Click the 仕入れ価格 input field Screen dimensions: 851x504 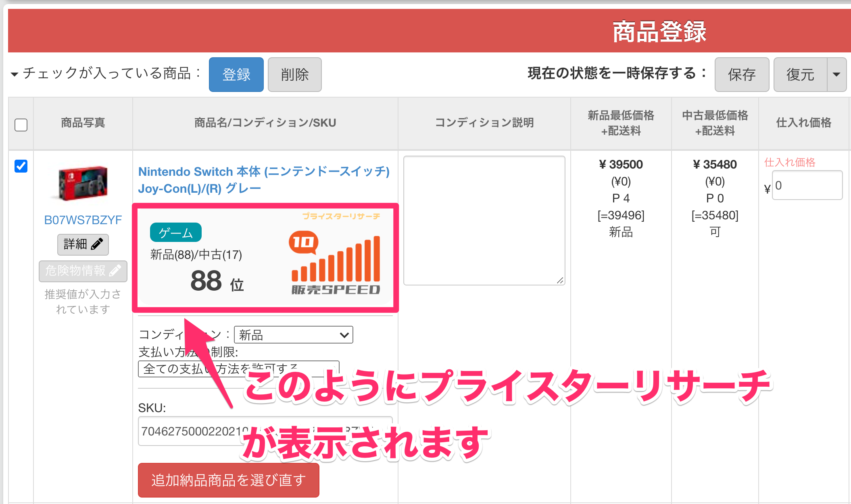pyautogui.click(x=807, y=185)
